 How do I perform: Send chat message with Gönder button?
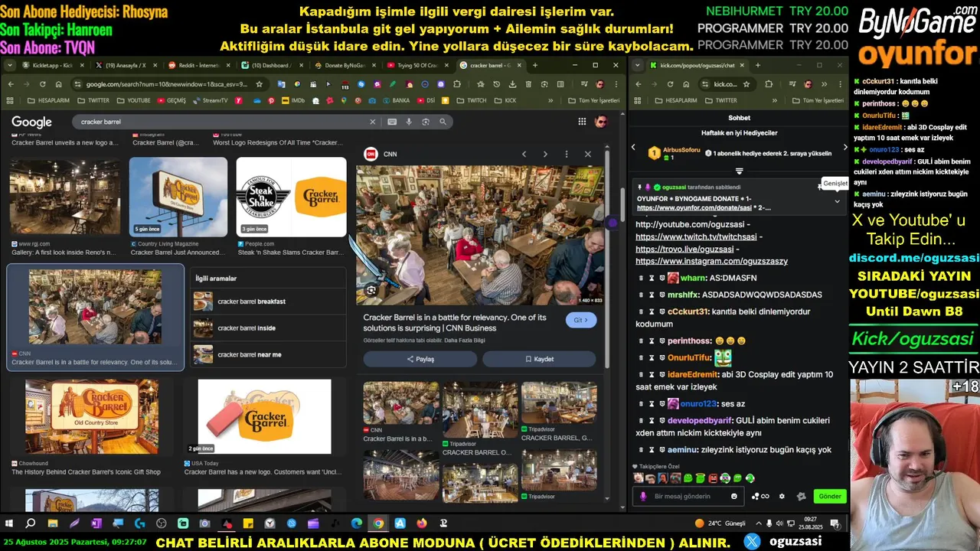(830, 496)
